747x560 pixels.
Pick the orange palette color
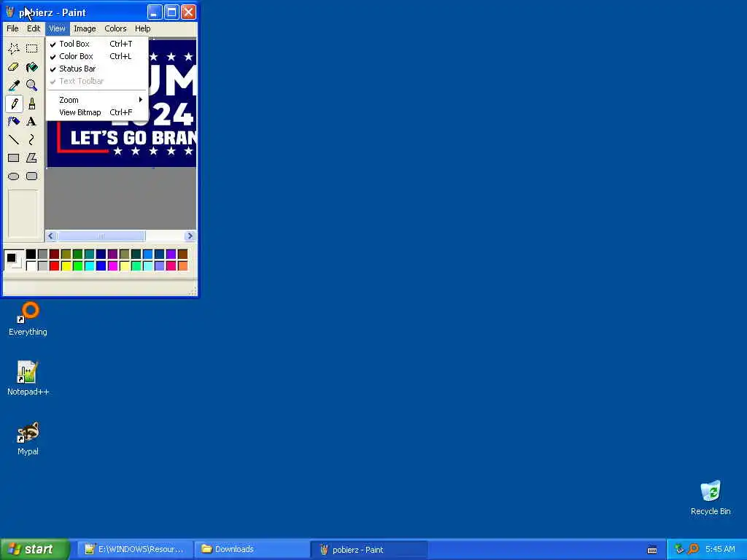click(183, 265)
